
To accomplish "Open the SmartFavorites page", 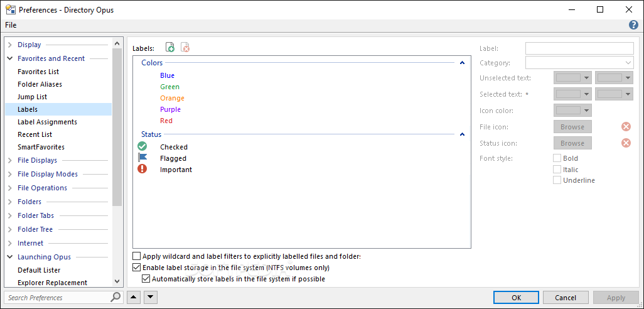I will tap(41, 147).
